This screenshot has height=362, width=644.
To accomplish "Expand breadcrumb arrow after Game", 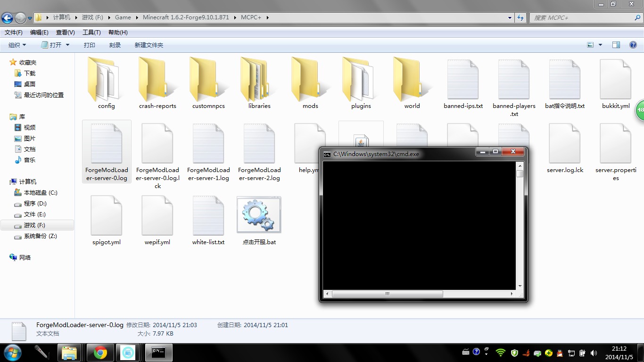I will 138,17.
